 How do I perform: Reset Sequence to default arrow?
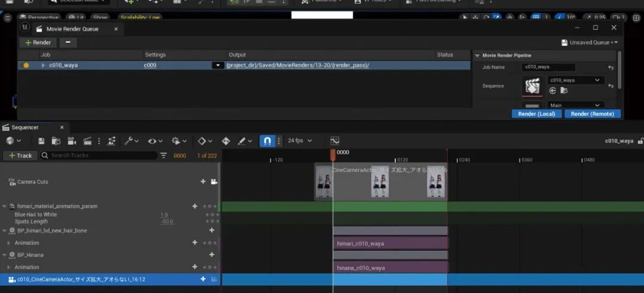611,86
